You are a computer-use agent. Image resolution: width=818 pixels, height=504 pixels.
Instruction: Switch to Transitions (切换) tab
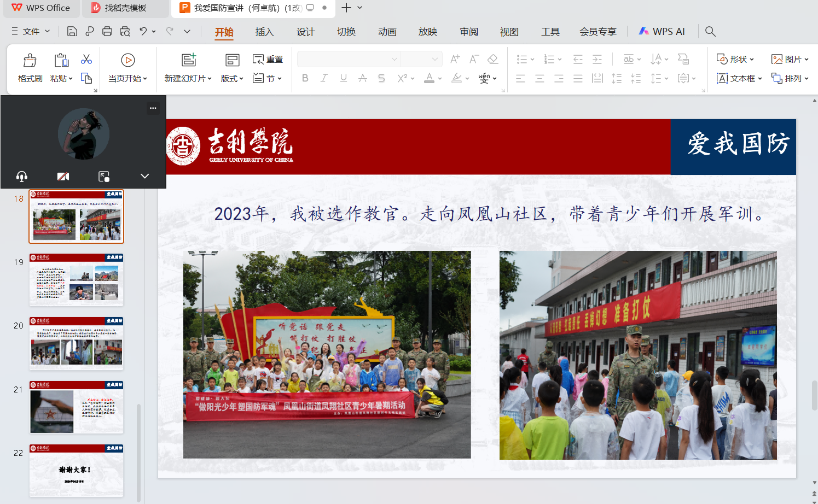346,32
